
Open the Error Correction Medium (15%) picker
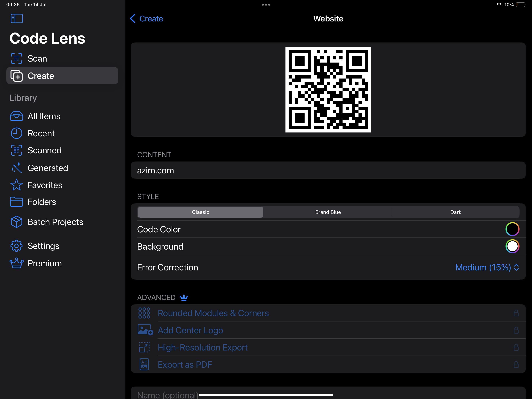[x=487, y=267]
